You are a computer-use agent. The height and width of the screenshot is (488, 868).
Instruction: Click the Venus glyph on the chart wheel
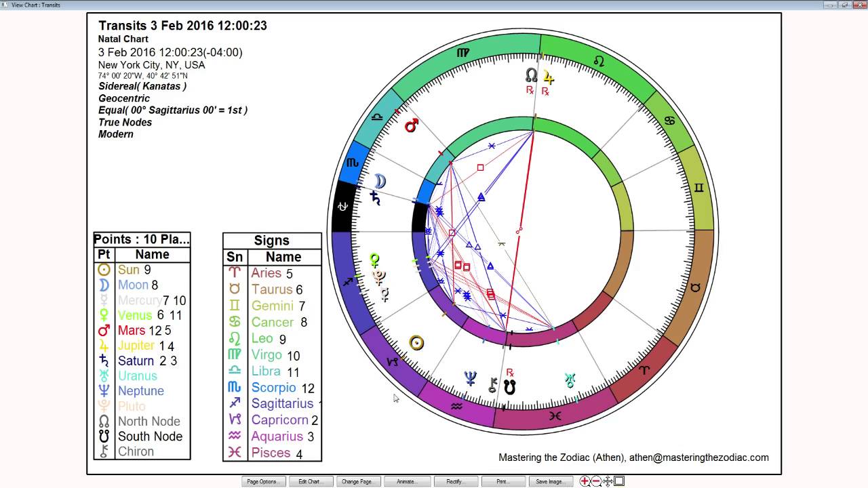pyautogui.click(x=374, y=260)
